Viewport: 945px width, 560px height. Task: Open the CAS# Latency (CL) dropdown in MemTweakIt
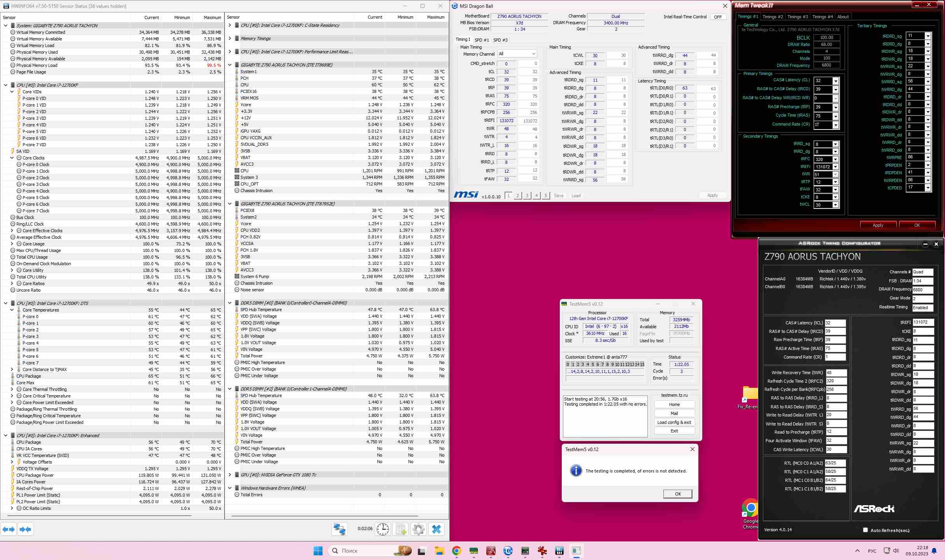pyautogui.click(x=835, y=81)
